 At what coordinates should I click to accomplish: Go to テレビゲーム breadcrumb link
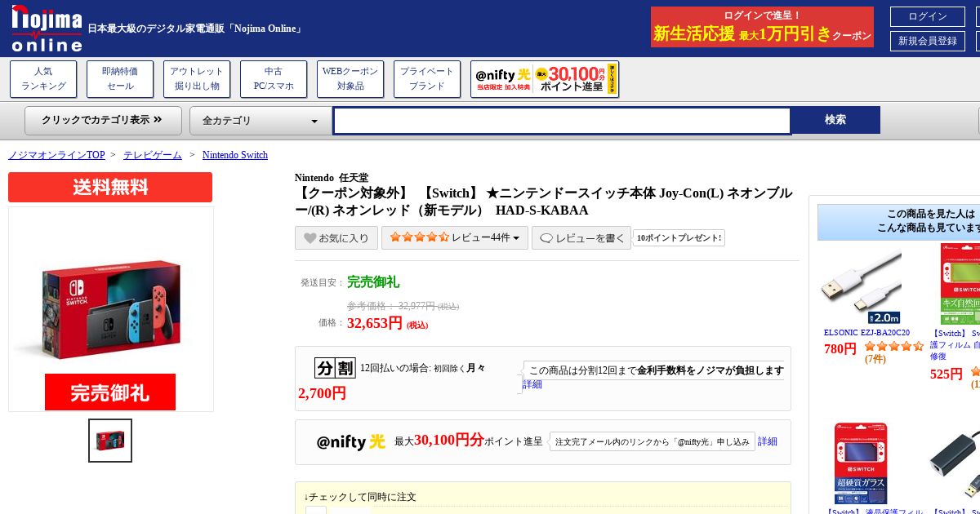(153, 155)
